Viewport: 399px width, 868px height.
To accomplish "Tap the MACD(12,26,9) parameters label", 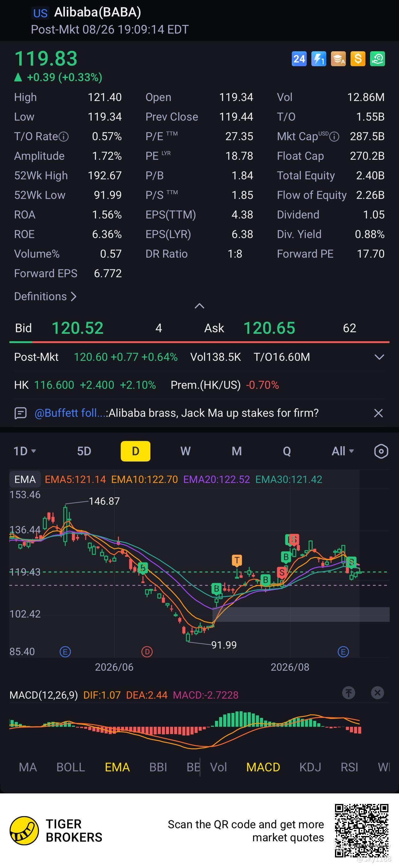I will (44, 695).
